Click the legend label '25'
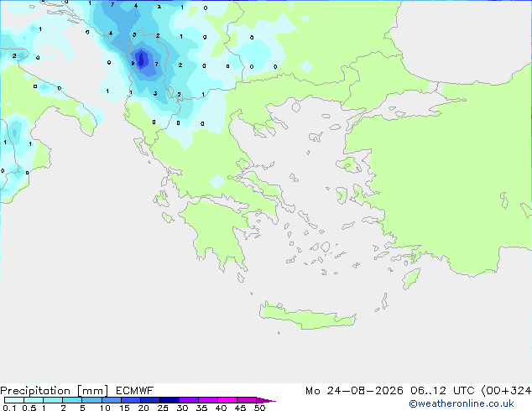 [x=163, y=408]
